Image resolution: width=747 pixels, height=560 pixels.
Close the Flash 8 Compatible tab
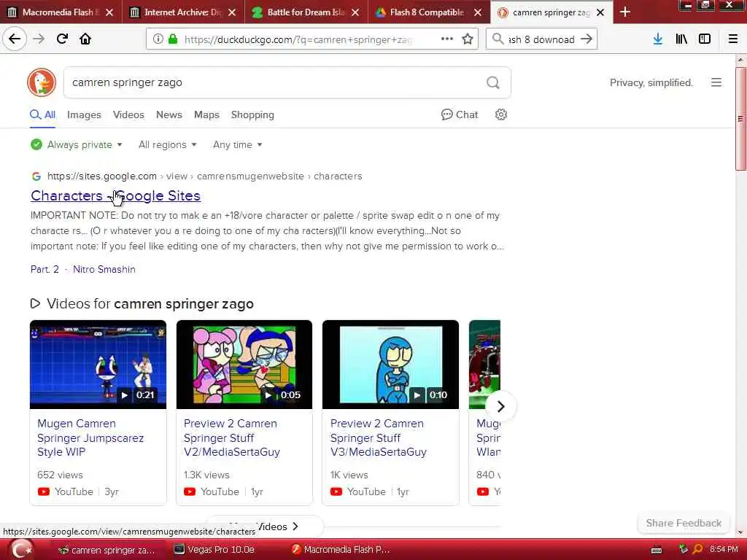[478, 12]
